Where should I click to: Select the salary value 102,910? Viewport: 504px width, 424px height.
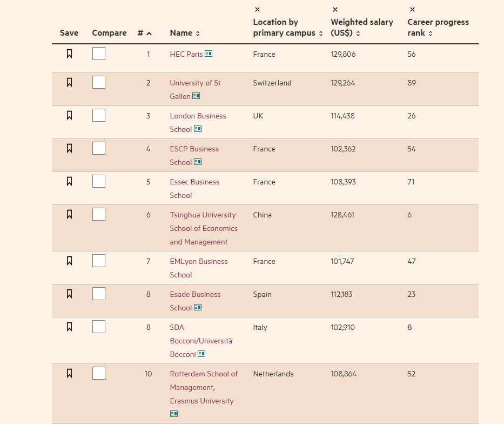pyautogui.click(x=342, y=327)
